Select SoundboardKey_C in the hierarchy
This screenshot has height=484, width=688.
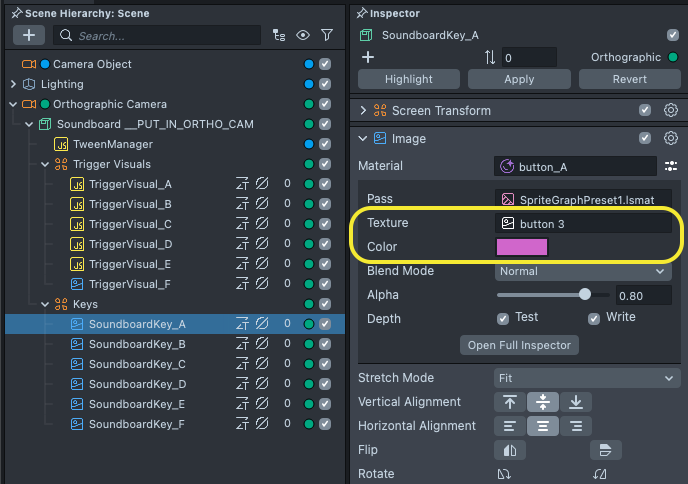(x=137, y=364)
